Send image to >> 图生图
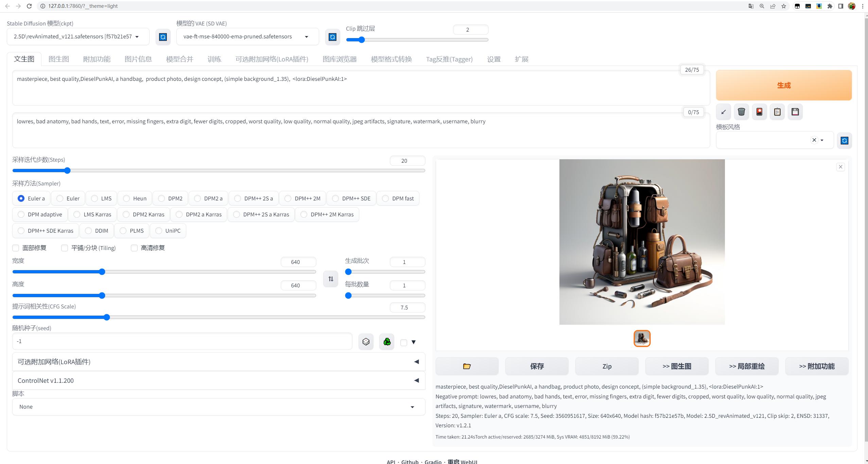868x464 pixels. (677, 366)
